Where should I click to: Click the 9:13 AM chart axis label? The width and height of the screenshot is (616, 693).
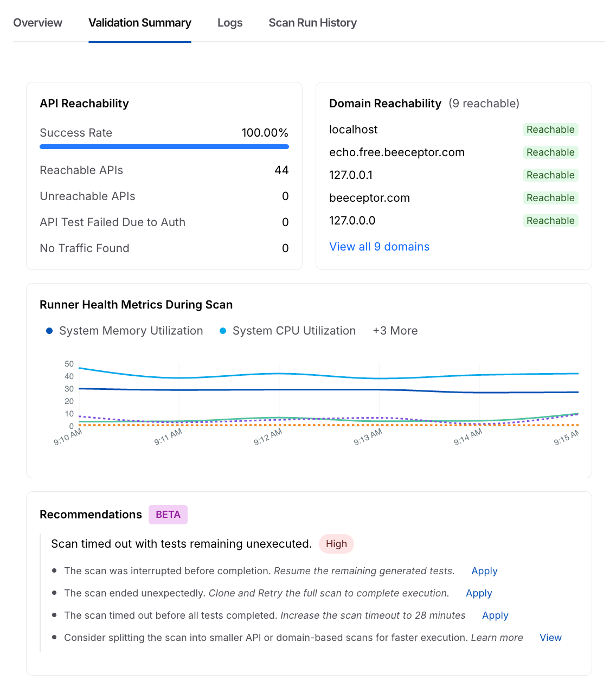pyautogui.click(x=368, y=437)
